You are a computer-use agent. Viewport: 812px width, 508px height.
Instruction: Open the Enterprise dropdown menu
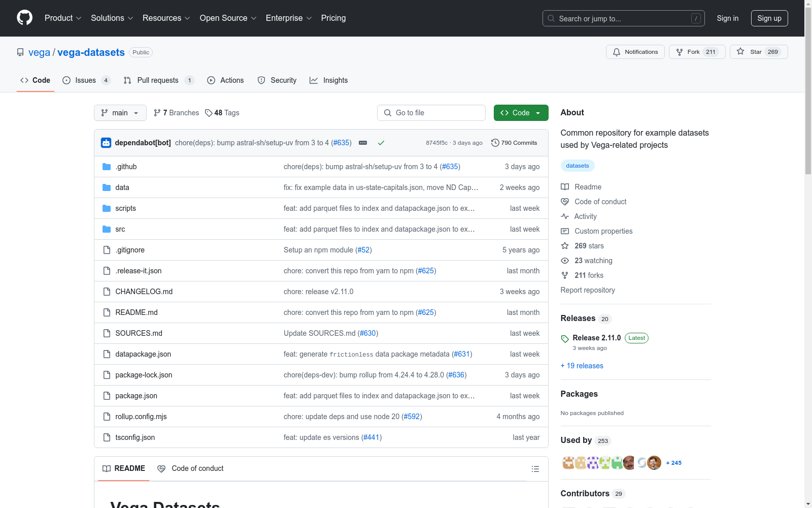click(x=289, y=18)
